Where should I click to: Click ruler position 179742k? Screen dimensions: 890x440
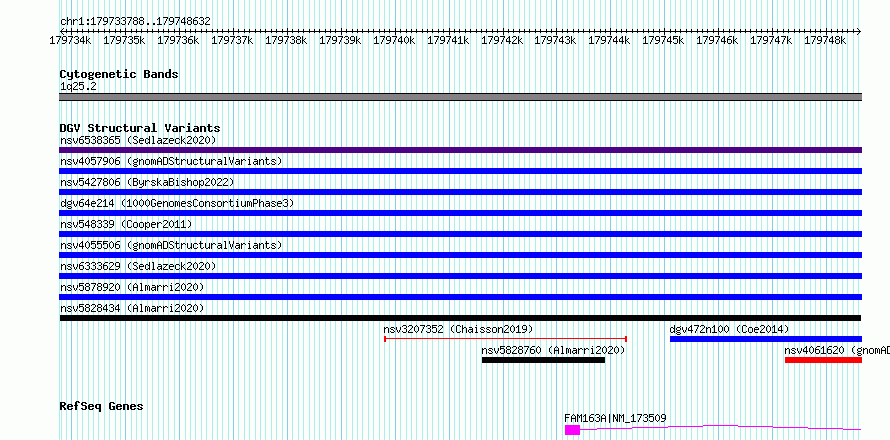coord(502,41)
